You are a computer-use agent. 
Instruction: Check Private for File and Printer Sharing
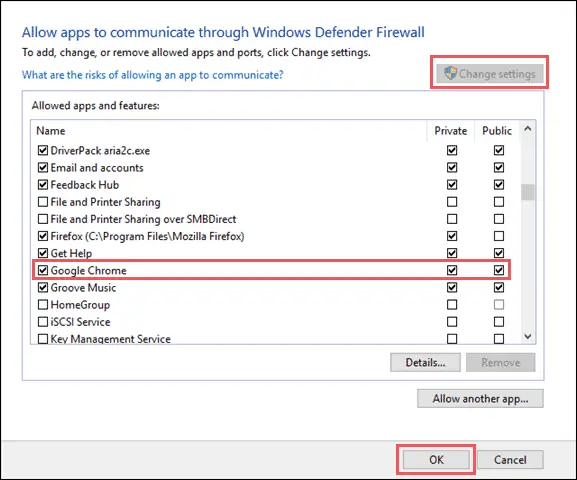point(452,202)
